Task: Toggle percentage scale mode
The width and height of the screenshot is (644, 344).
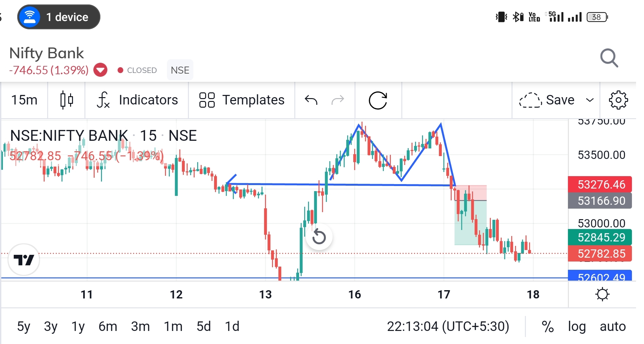Action: (547, 326)
